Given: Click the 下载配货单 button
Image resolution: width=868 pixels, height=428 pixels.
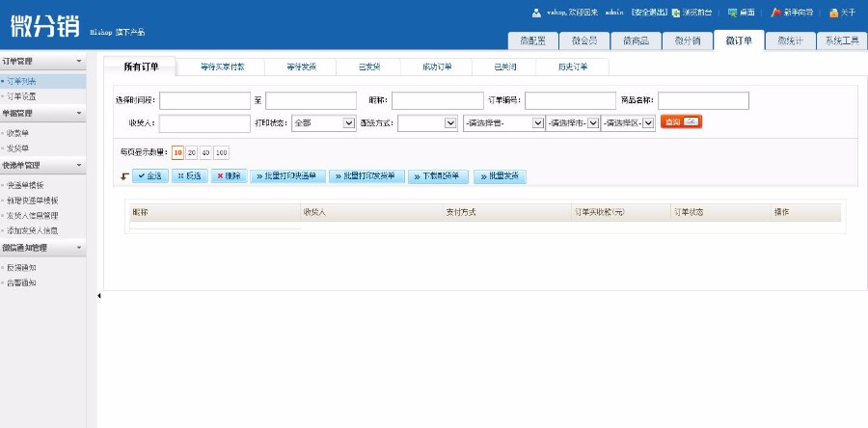Looking at the screenshot, I should click(439, 176).
